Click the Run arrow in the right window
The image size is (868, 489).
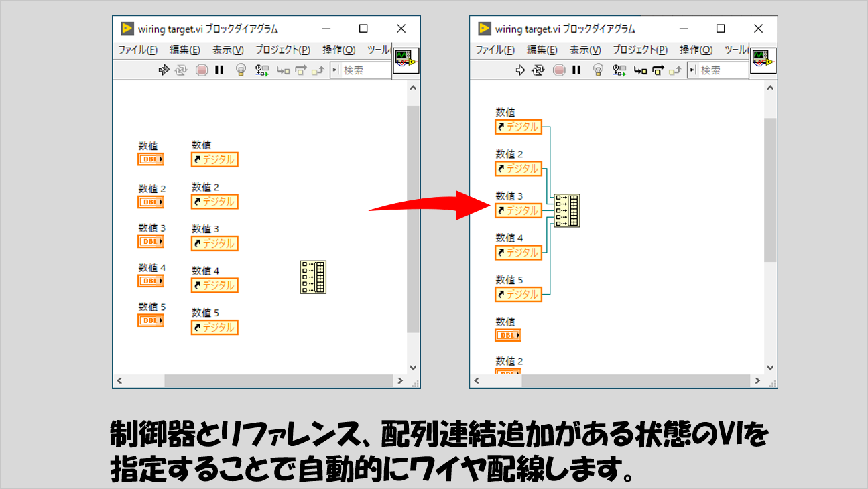520,70
